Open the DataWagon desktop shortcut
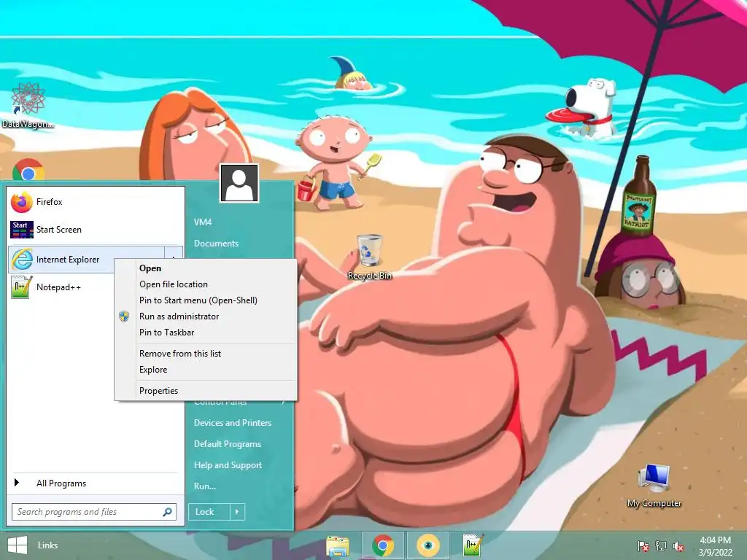Image resolution: width=747 pixels, height=560 pixels. pyautogui.click(x=28, y=105)
